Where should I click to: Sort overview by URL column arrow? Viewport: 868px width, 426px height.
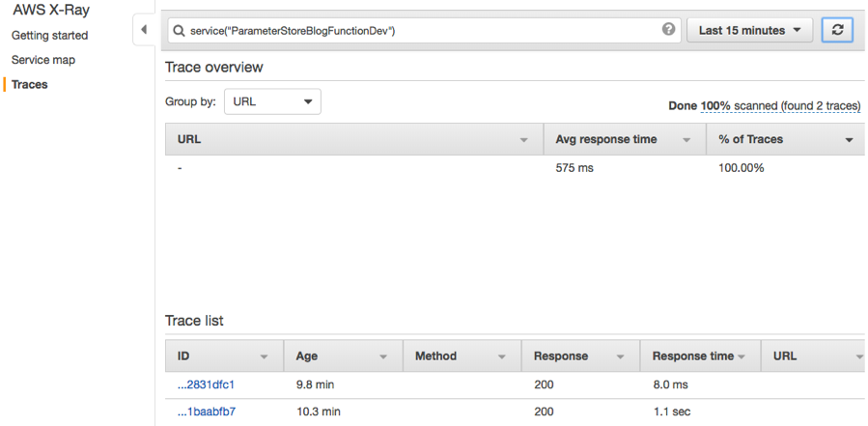point(523,140)
